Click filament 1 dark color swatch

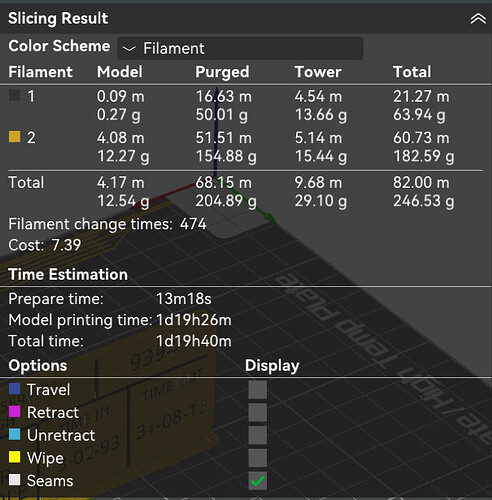pyautogui.click(x=14, y=95)
